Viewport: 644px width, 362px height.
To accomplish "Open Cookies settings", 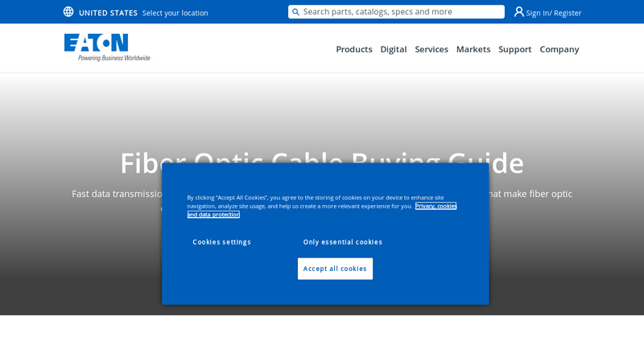I will tap(221, 242).
